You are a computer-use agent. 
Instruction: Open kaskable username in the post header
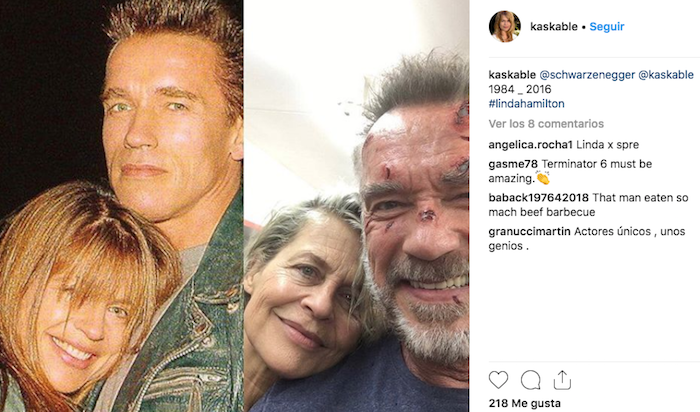(551, 27)
